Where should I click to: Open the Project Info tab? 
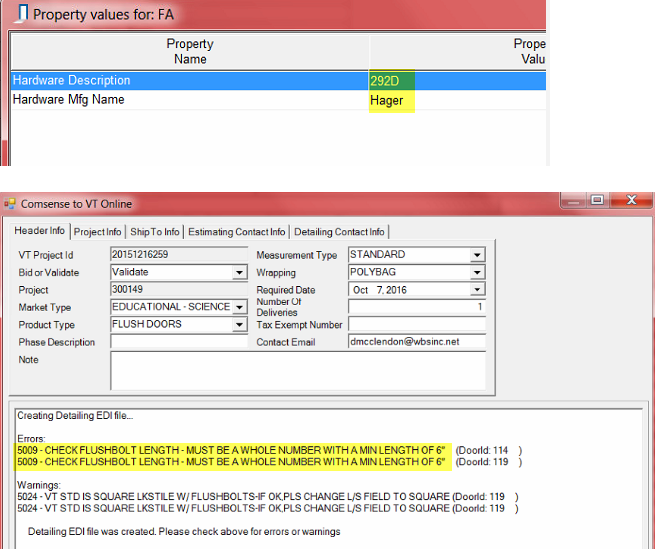[x=98, y=232]
